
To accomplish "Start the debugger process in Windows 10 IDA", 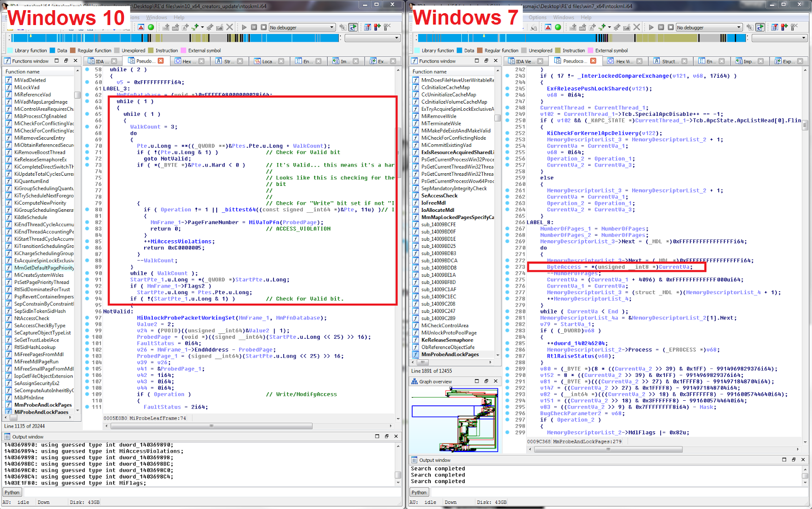I will tap(244, 27).
